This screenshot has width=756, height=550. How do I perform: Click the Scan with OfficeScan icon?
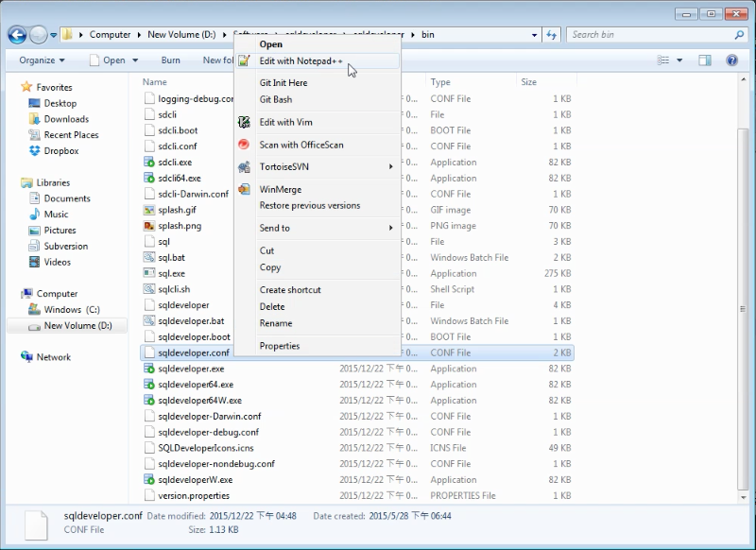[x=244, y=145]
